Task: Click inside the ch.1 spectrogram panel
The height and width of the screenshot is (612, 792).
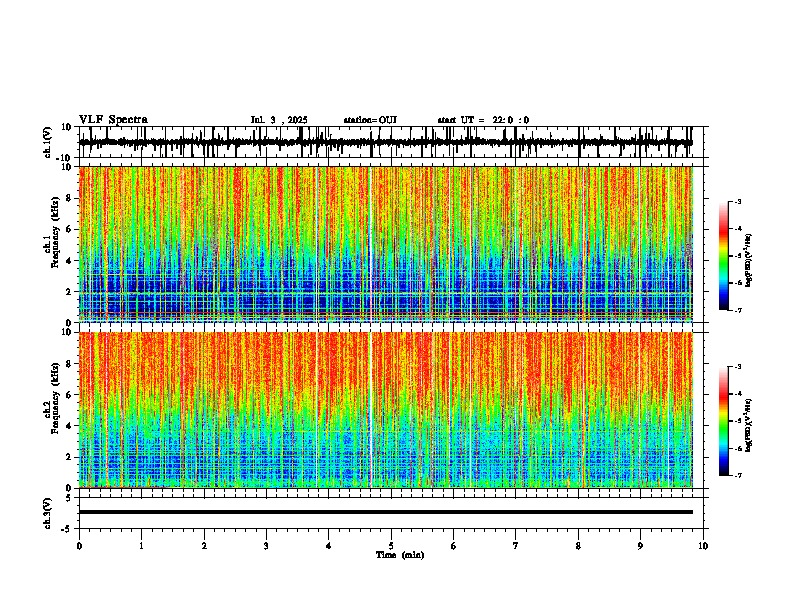Action: tap(386, 244)
